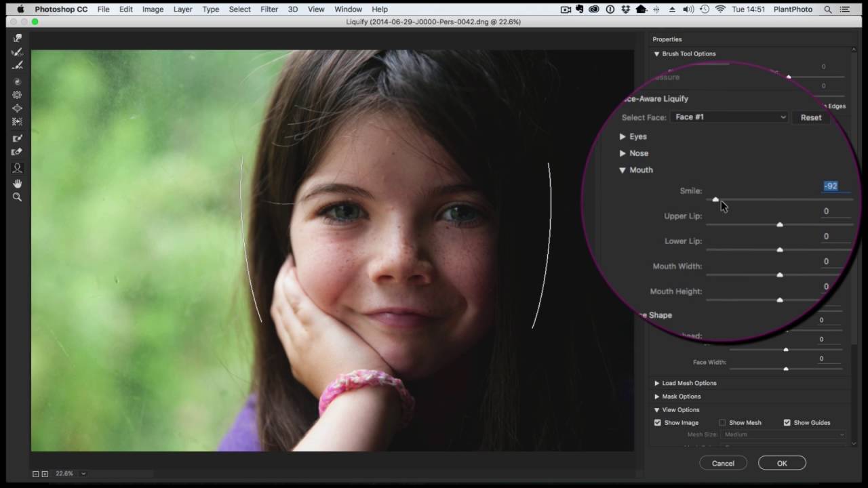Enable the Show Mesh checkbox

pyautogui.click(x=722, y=423)
